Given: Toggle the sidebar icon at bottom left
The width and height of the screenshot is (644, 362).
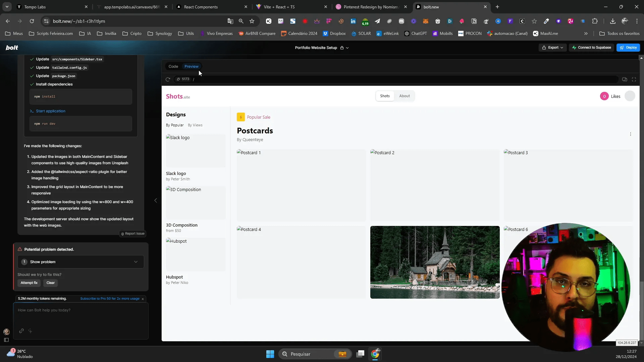Looking at the screenshot, I should point(6,340).
